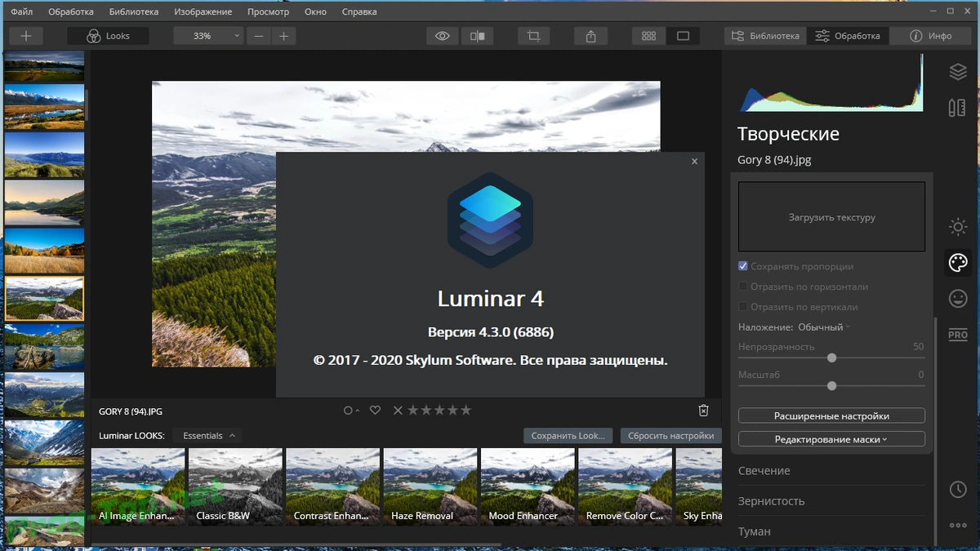
Task: Click the Сбросить настройки button
Action: 671,436
